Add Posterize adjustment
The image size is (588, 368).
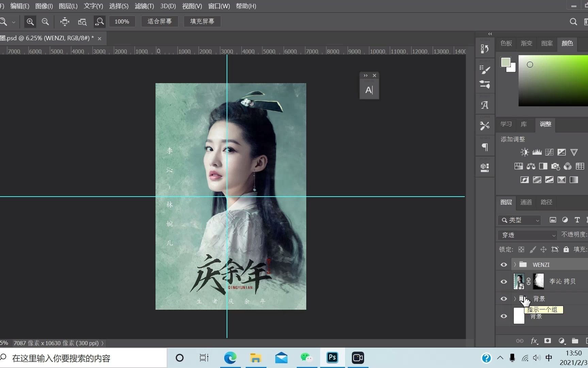pos(537,180)
